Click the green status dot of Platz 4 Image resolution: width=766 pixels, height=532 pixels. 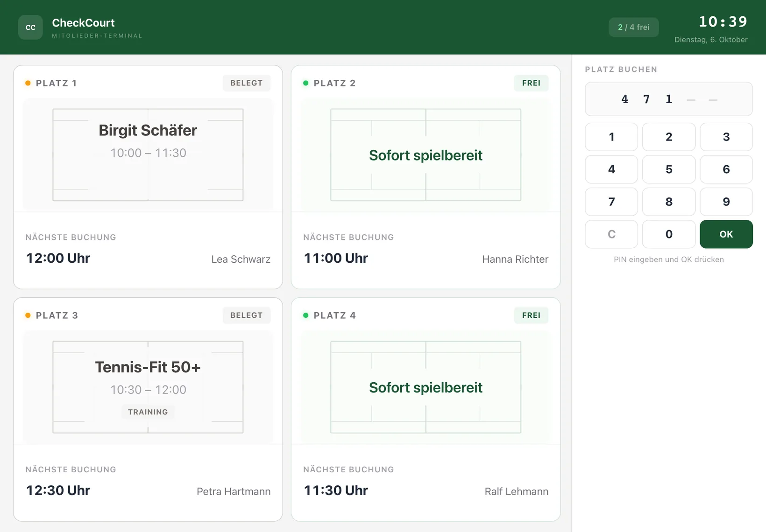306,315
